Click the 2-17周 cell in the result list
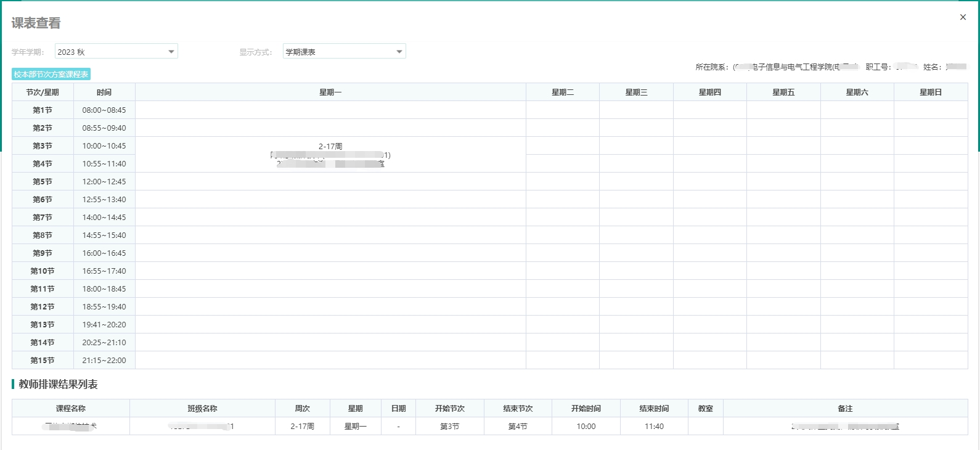Screen dimensions: 980x450 coord(303,426)
